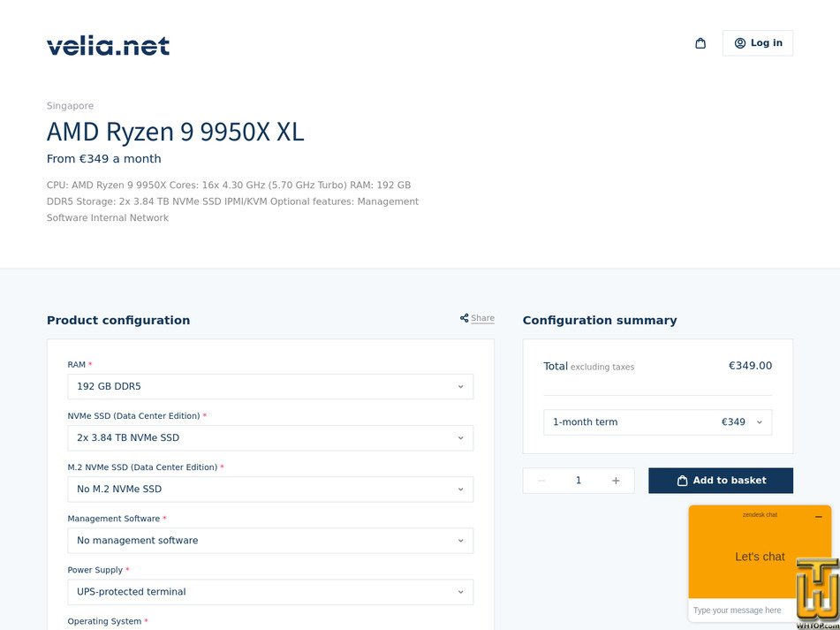
Task: Click the Singapore location text
Action: point(70,105)
